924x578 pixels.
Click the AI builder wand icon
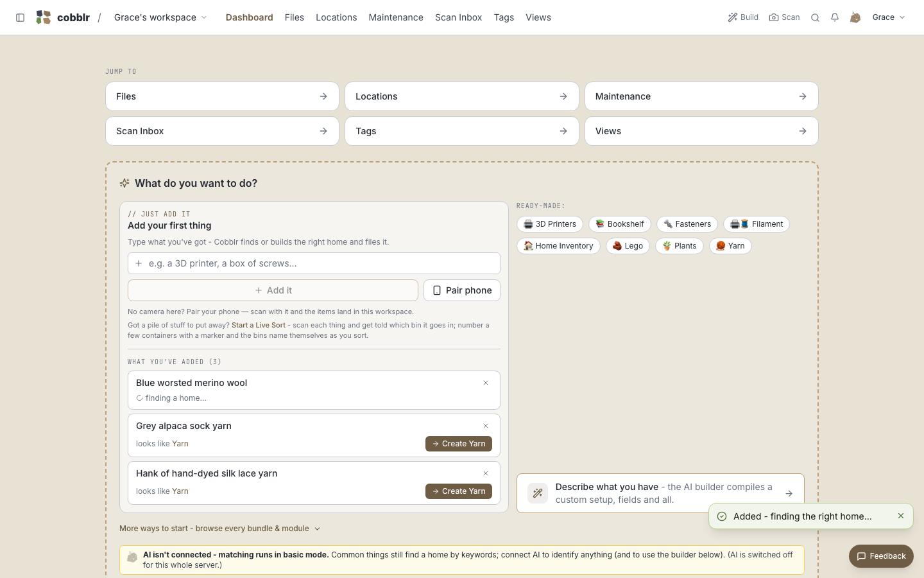[x=538, y=493]
